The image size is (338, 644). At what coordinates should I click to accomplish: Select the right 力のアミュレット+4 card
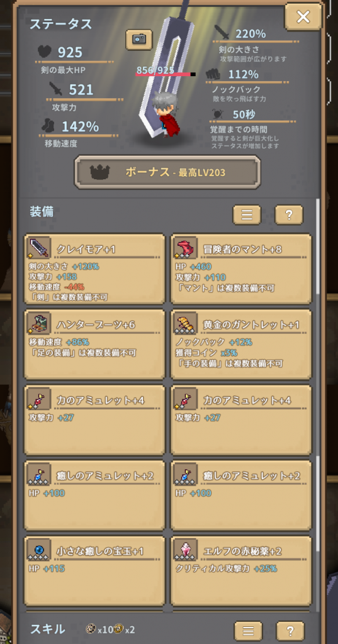241,419
